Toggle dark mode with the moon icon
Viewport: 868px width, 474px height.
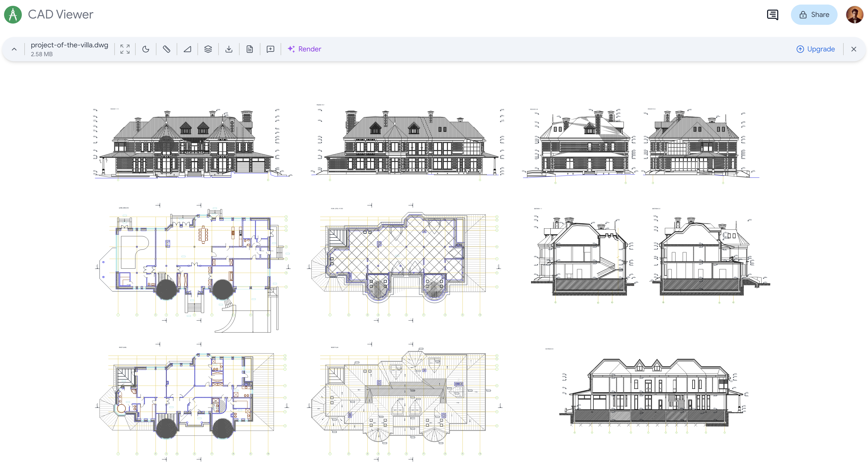click(x=146, y=49)
